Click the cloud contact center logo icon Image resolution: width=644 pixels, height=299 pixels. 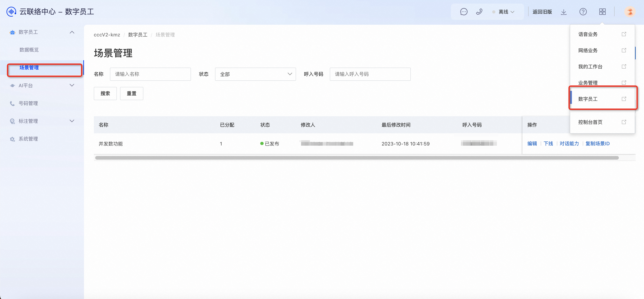(11, 11)
